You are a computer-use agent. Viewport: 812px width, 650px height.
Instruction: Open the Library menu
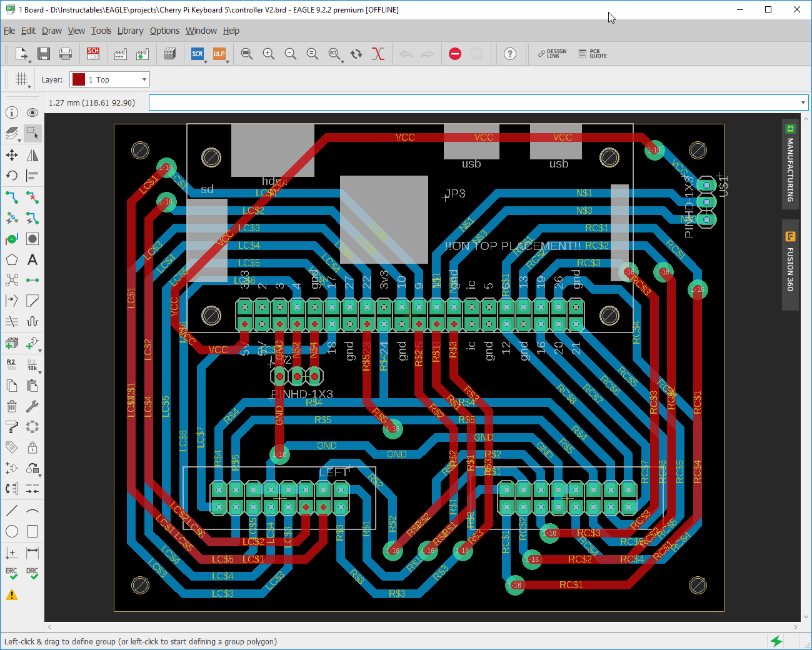coord(130,31)
